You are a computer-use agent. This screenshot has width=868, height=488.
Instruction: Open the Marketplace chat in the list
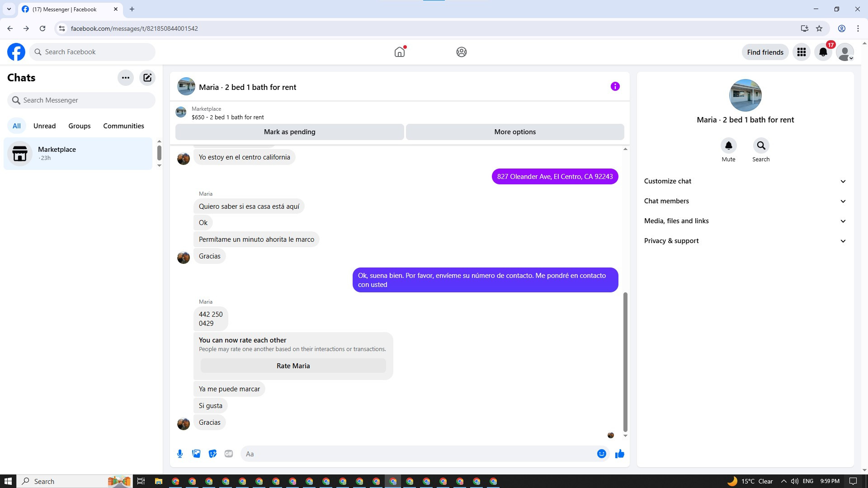click(78, 154)
